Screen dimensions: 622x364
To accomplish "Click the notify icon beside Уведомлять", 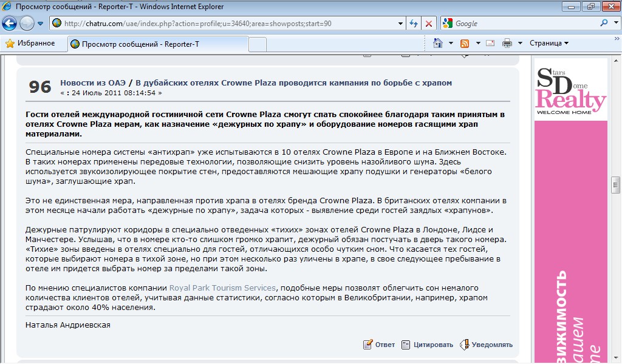I will 465,344.
